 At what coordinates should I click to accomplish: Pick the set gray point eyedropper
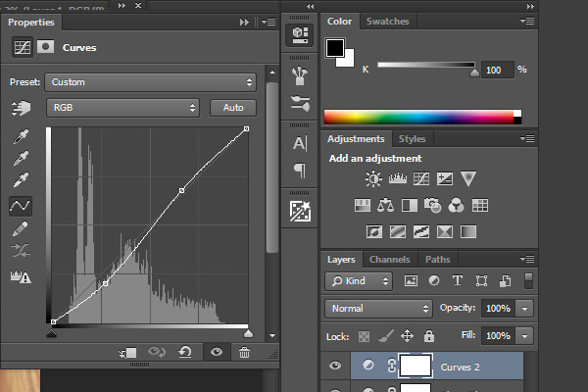click(21, 159)
